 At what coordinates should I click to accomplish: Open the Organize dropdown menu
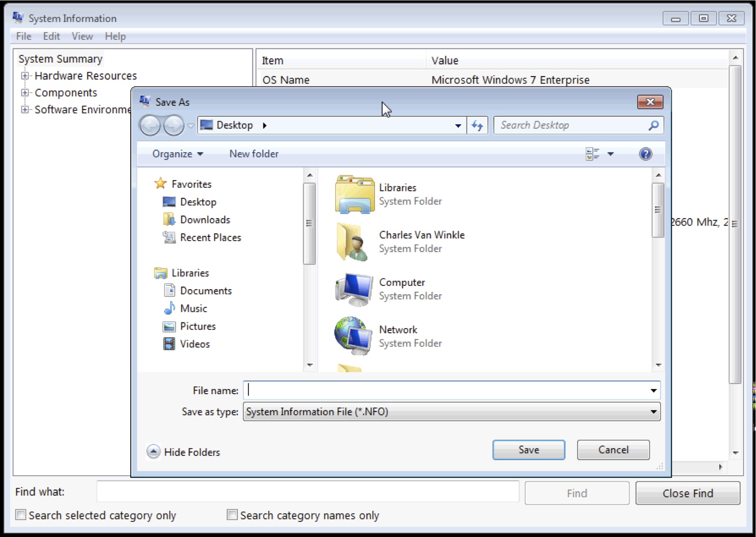[178, 154]
